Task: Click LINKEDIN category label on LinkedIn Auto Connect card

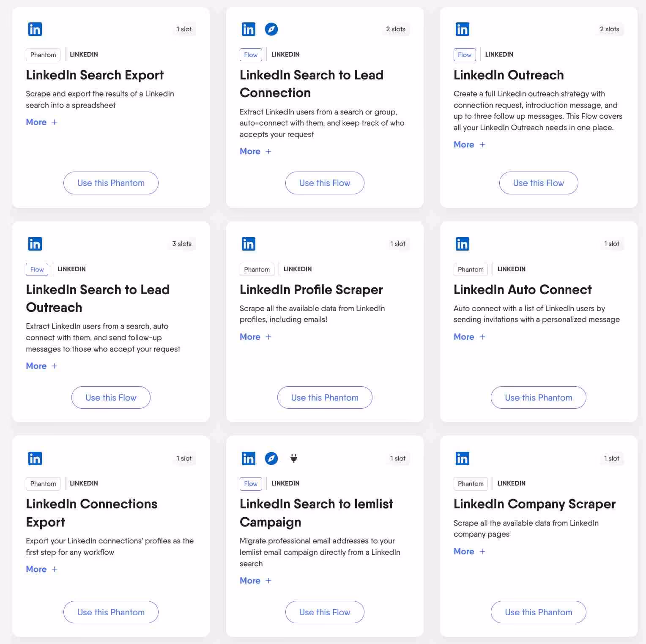Action: [512, 269]
